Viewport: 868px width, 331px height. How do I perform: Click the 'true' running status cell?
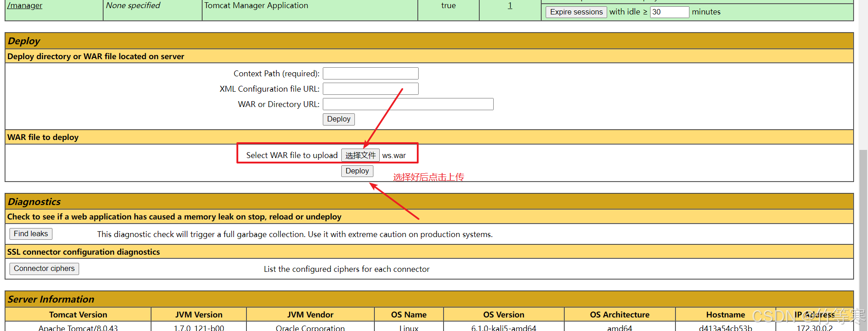tap(448, 10)
